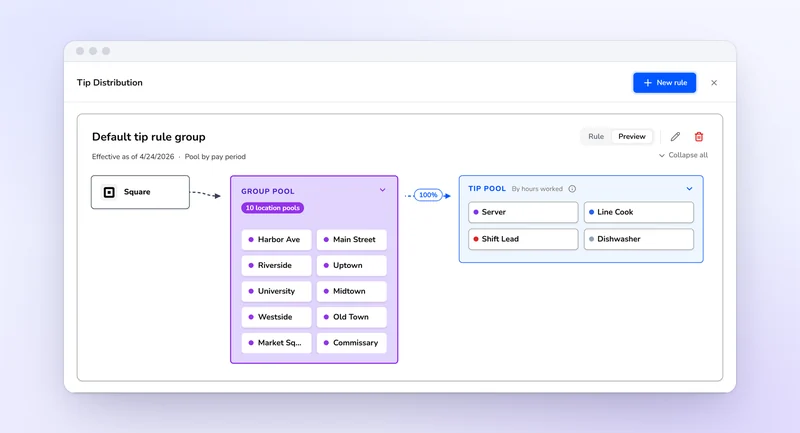This screenshot has height=433, width=800.
Task: Click the Effective as of 4/24/2026 text
Action: pyautogui.click(x=133, y=157)
